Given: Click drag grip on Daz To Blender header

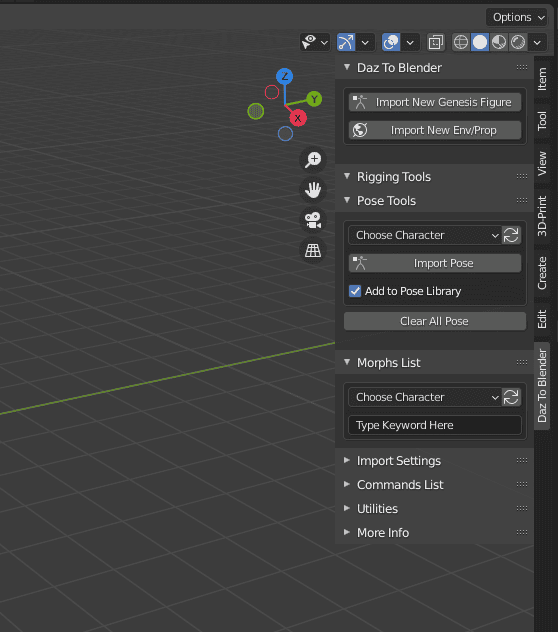Looking at the screenshot, I should click(522, 67).
